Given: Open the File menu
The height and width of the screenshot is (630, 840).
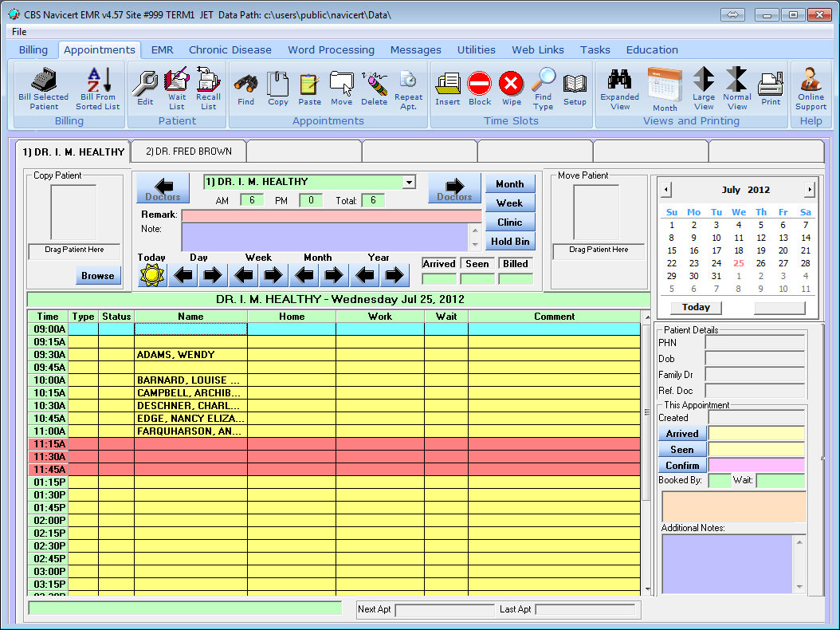Looking at the screenshot, I should pos(19,32).
